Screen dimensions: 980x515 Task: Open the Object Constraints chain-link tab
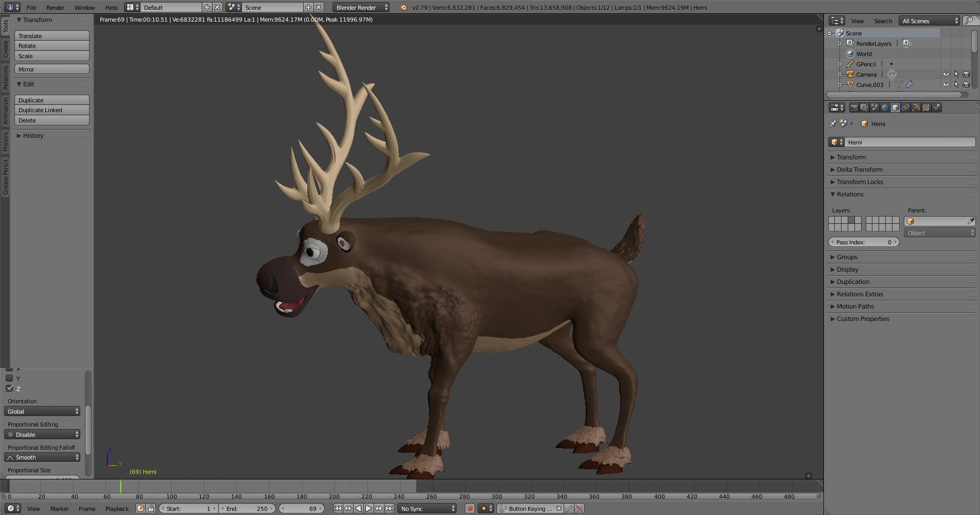tap(905, 108)
